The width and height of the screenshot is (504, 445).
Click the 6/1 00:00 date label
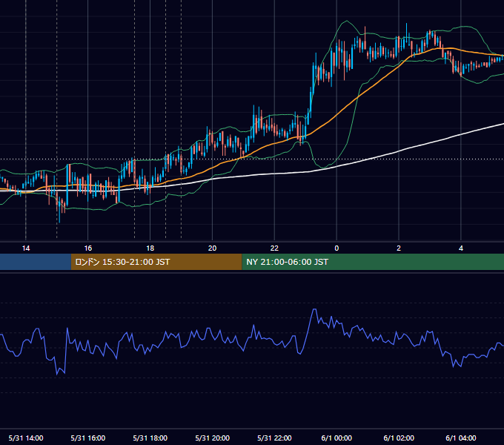tap(336, 438)
